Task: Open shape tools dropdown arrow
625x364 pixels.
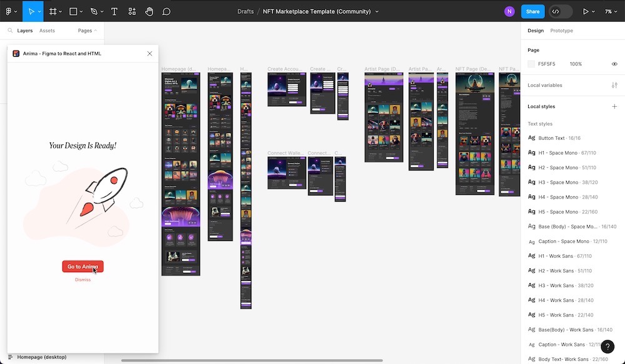Action: click(x=81, y=11)
